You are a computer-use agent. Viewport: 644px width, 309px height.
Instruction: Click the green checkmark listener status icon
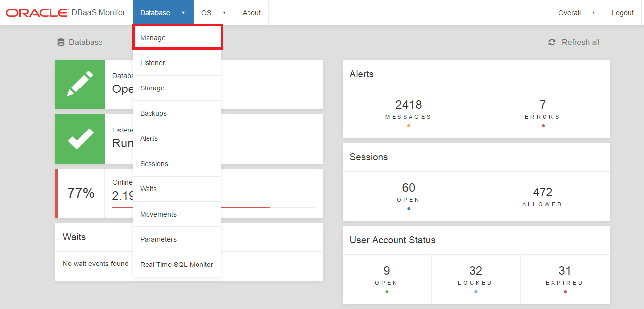click(x=80, y=139)
